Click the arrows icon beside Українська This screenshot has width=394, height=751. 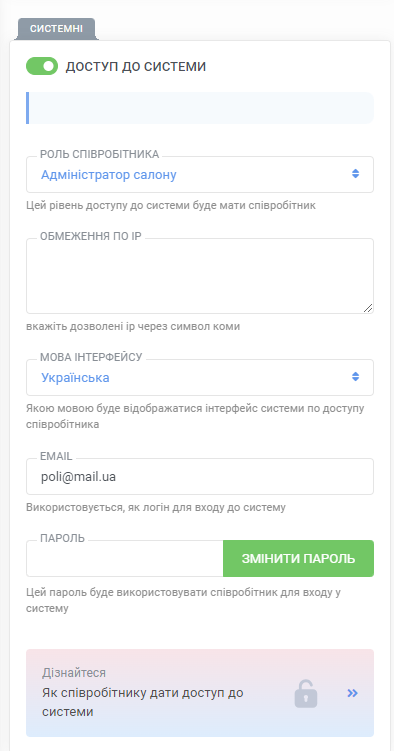point(355,376)
